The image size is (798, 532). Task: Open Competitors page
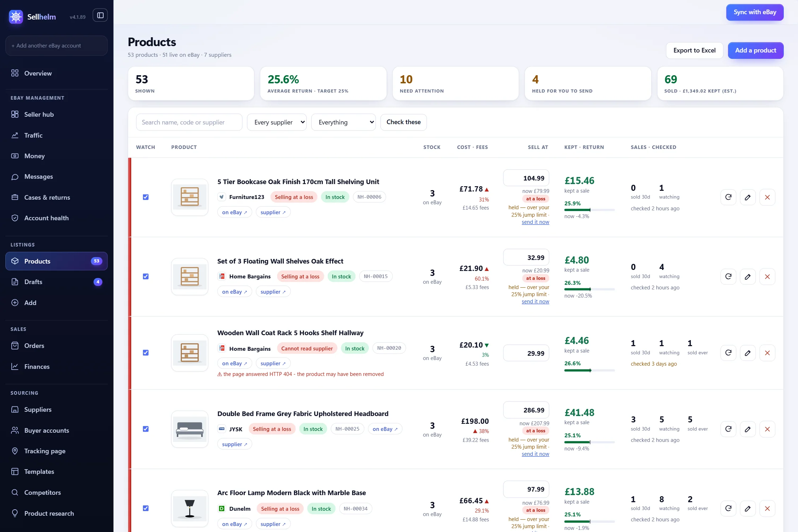pyautogui.click(x=56, y=493)
